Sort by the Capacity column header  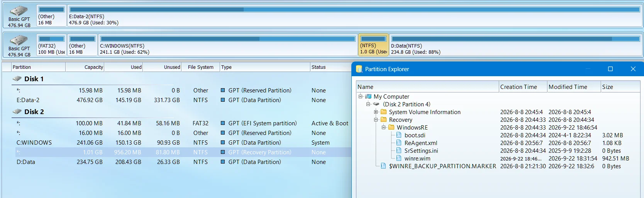85,67
